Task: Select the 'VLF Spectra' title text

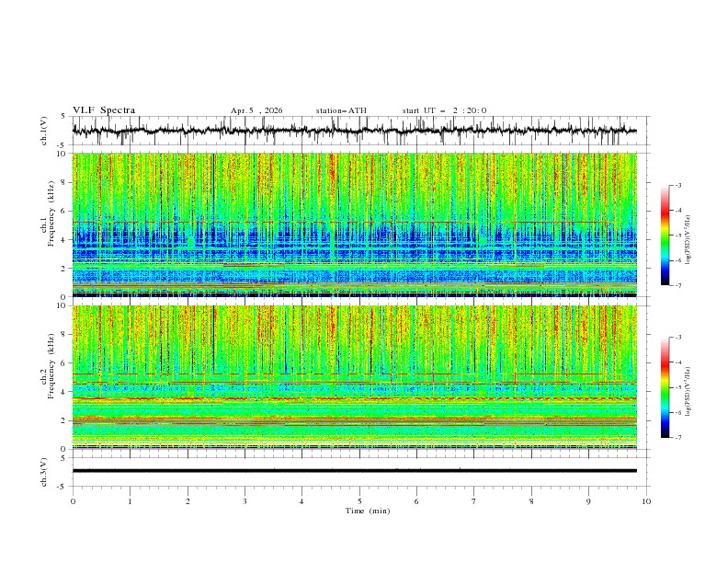Action: (x=104, y=110)
